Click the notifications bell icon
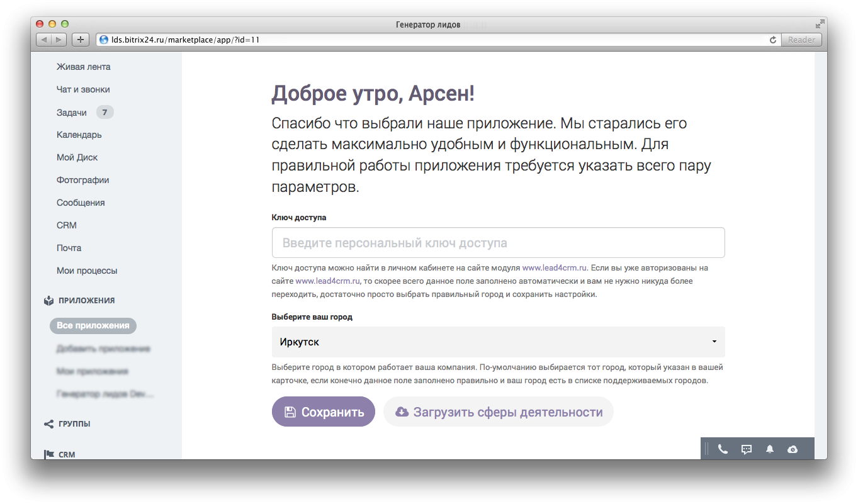This screenshot has height=504, width=858. coord(769,449)
